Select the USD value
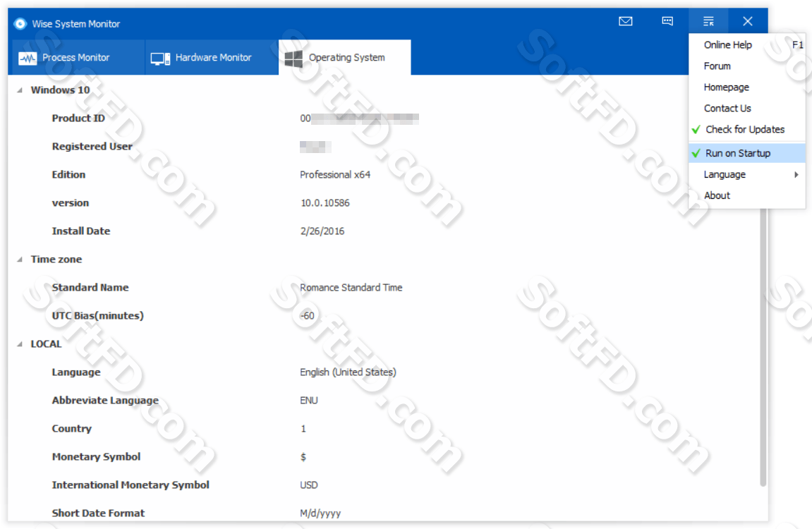Screen dimensions: 812x529 point(309,485)
